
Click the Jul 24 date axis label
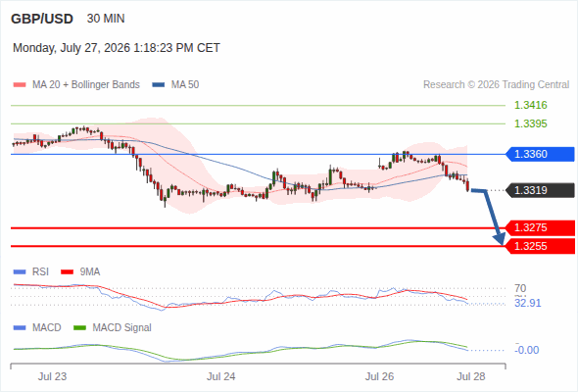220,376
